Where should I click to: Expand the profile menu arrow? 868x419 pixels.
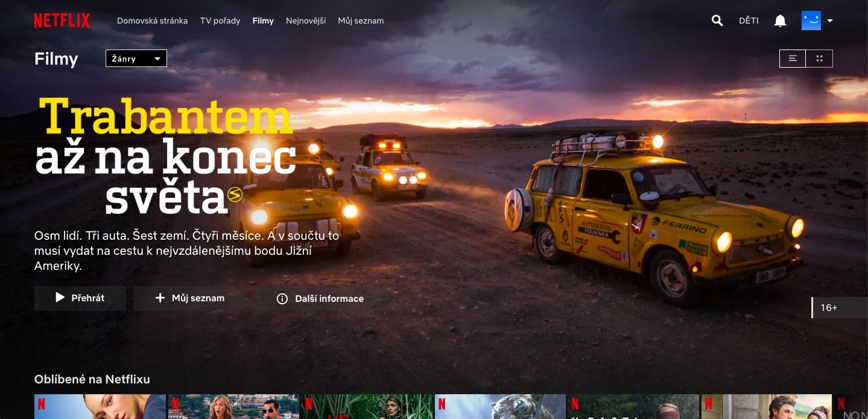[x=830, y=21]
